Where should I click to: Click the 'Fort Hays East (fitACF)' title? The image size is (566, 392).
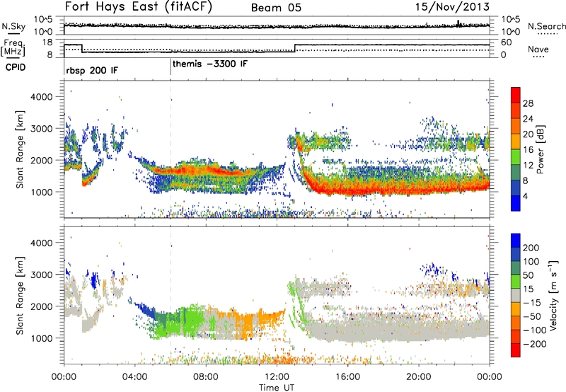coord(138,6)
